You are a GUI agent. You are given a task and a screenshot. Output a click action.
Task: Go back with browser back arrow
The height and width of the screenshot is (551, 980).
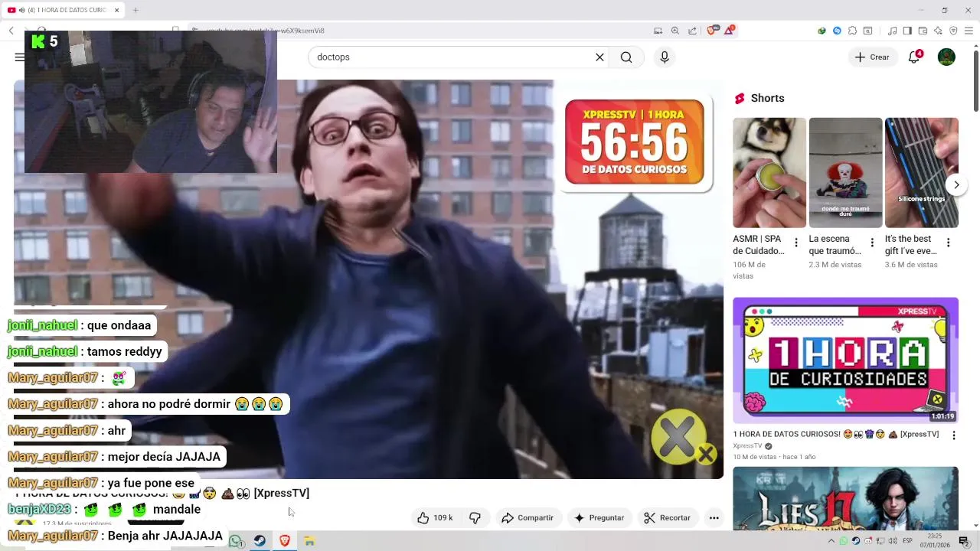(11, 31)
